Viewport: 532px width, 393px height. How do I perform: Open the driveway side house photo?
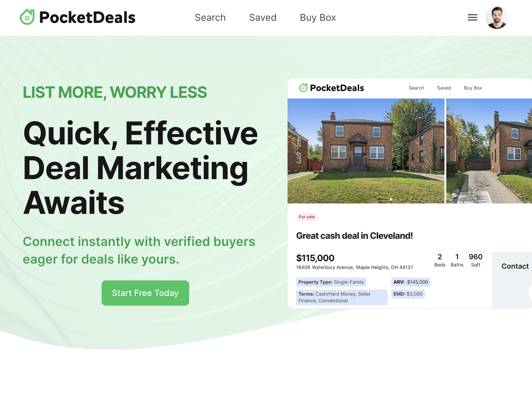click(x=489, y=151)
